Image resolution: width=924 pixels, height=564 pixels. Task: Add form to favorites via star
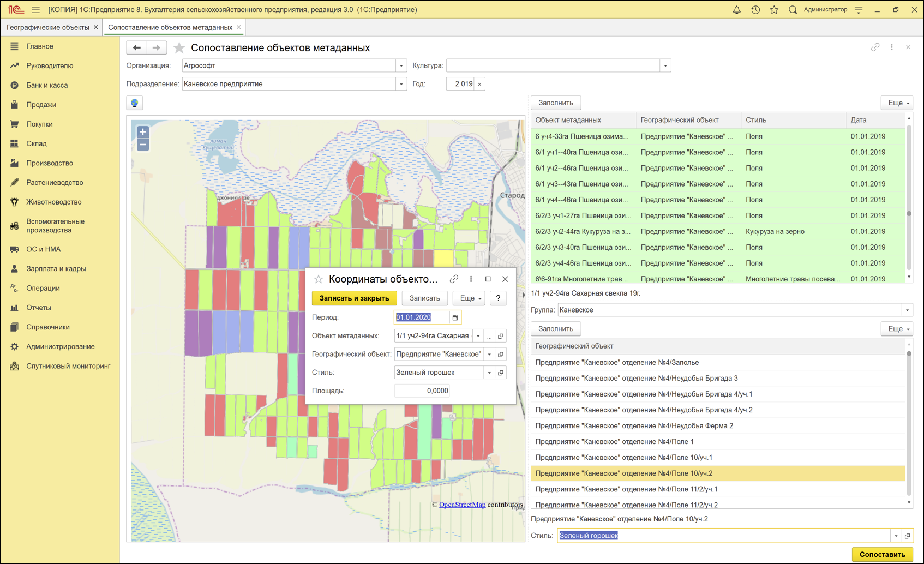pyautogui.click(x=179, y=48)
